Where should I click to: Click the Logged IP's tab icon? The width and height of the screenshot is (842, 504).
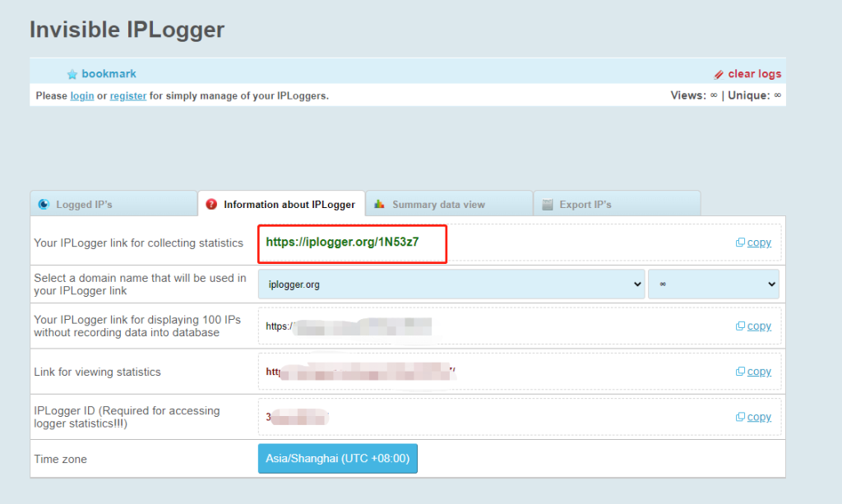(x=44, y=204)
